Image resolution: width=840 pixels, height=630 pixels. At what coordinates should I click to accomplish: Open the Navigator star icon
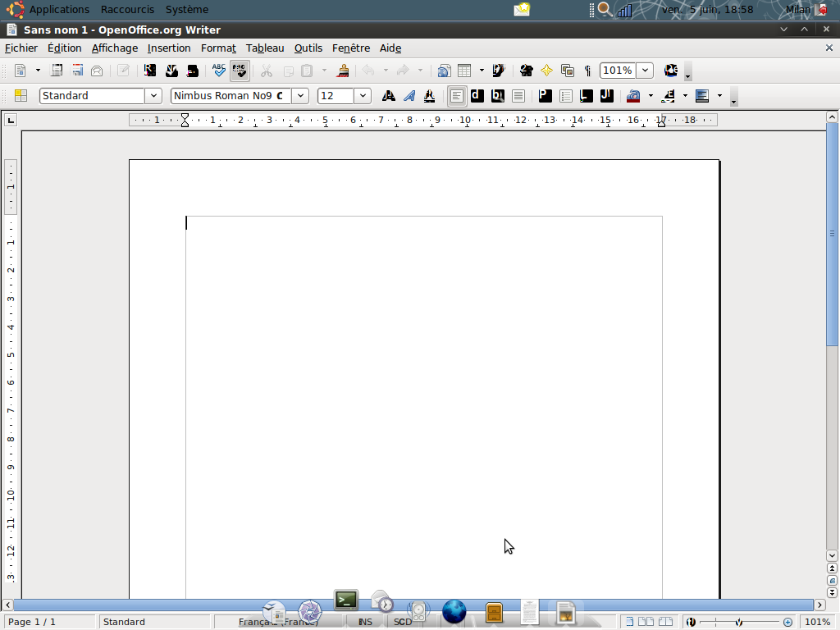pos(546,71)
